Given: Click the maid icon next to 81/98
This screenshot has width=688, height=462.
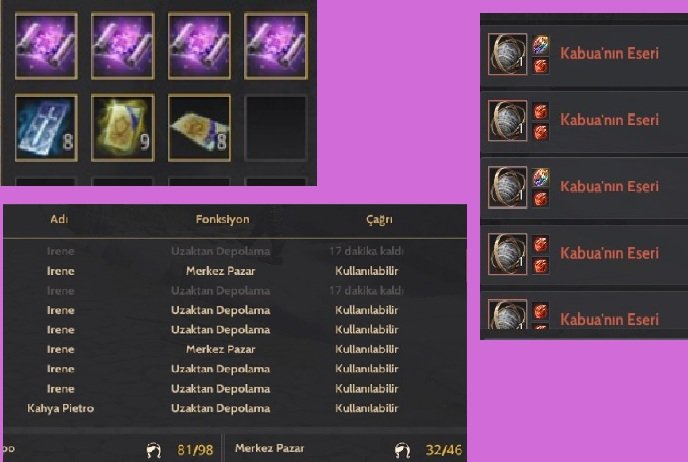Looking at the screenshot, I should pos(154,450).
